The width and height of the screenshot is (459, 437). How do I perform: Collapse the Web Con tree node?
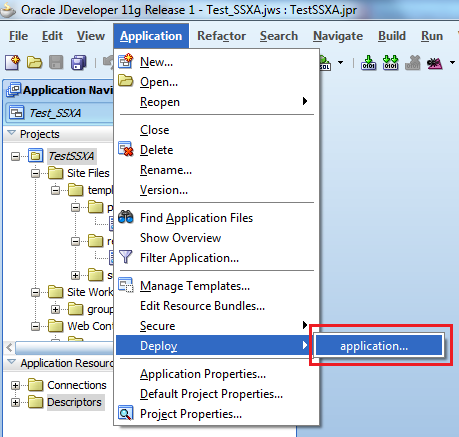(x=35, y=326)
